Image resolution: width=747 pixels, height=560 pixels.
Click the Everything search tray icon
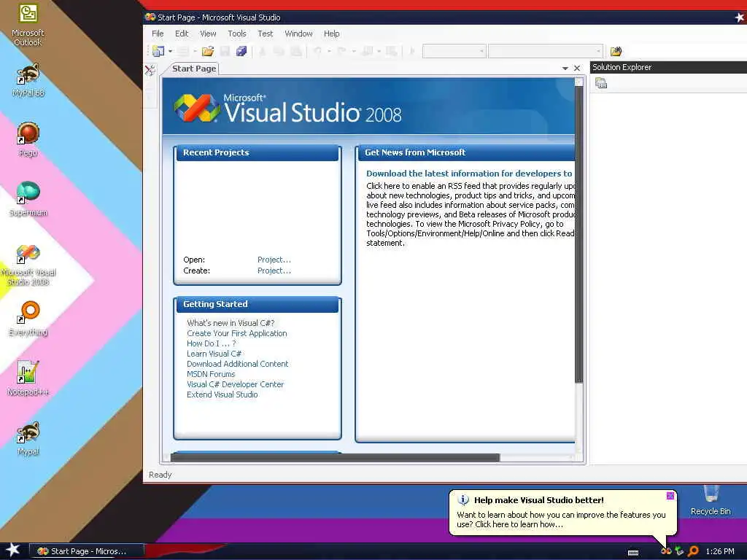(x=693, y=551)
